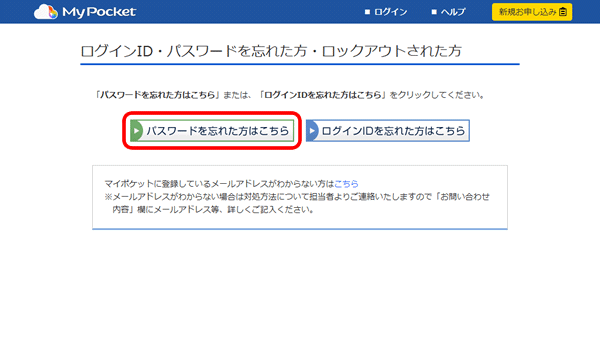The image size is (600, 360).
Task: Click the 新規お申し込み button
Action: pos(532,12)
